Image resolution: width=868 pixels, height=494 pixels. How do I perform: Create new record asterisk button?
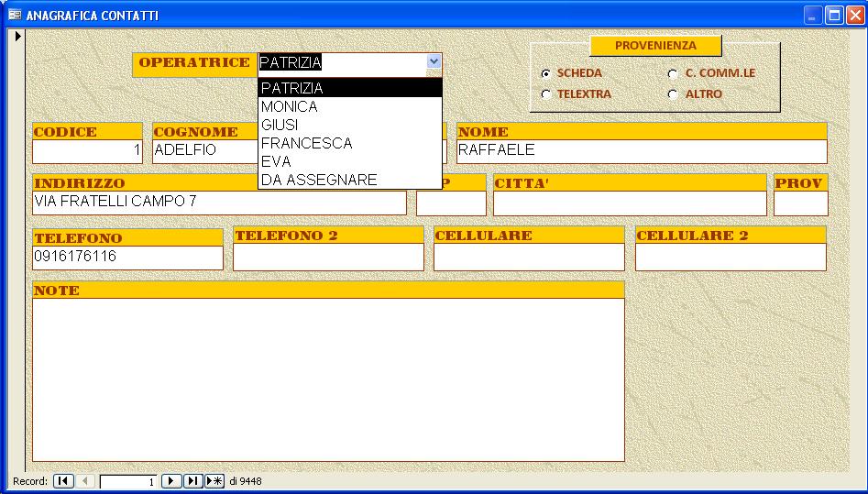[214, 480]
